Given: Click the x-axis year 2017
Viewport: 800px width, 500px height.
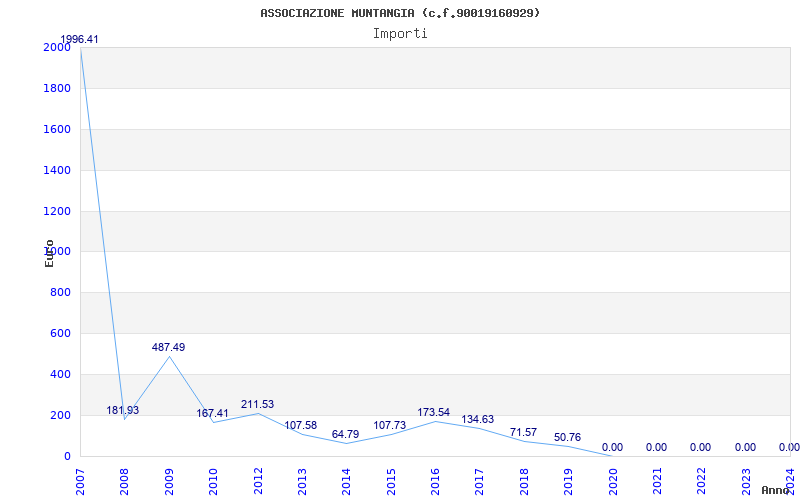Looking at the screenshot, I should 480,481.
